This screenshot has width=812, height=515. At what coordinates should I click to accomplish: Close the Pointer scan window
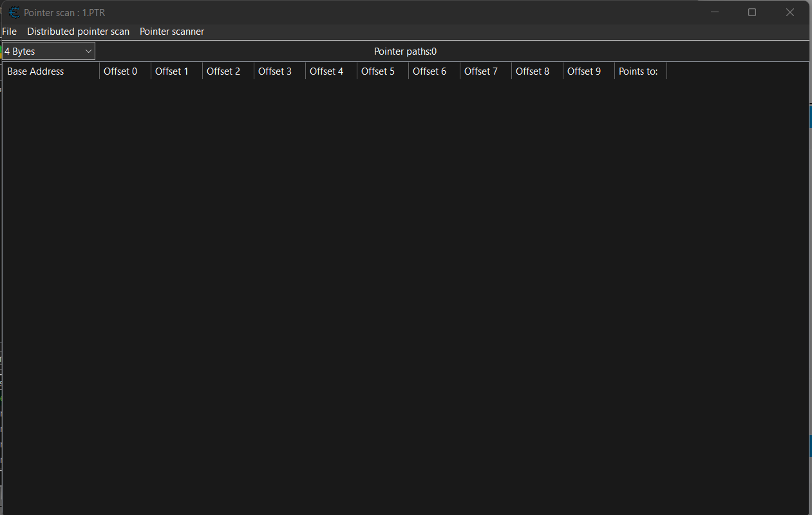(790, 12)
